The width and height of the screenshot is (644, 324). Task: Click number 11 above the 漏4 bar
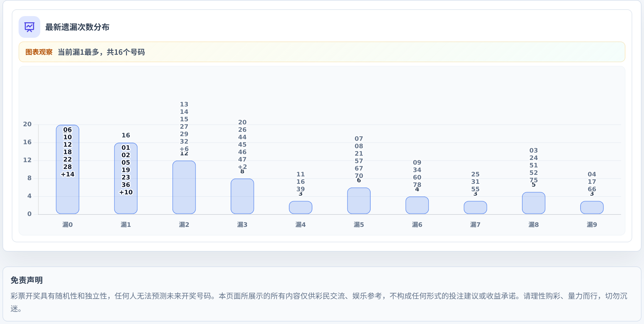(x=300, y=174)
